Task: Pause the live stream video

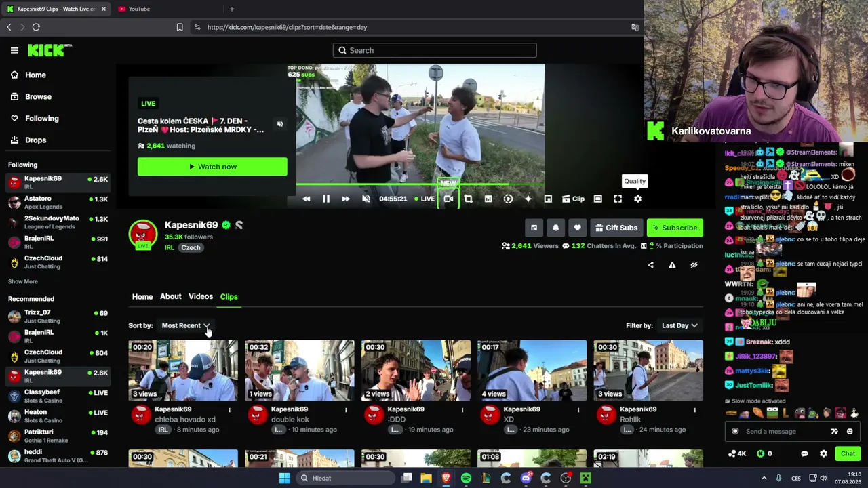Action: click(x=325, y=199)
